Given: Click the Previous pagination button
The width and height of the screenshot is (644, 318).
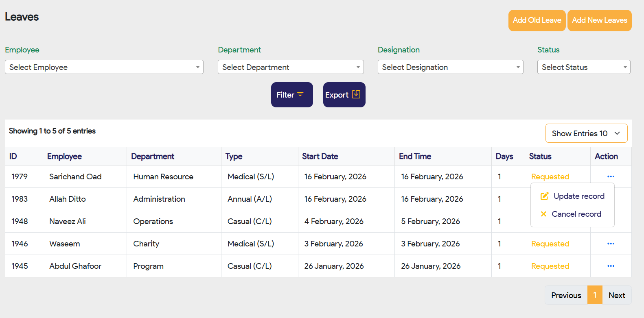Looking at the screenshot, I should pyautogui.click(x=566, y=295).
